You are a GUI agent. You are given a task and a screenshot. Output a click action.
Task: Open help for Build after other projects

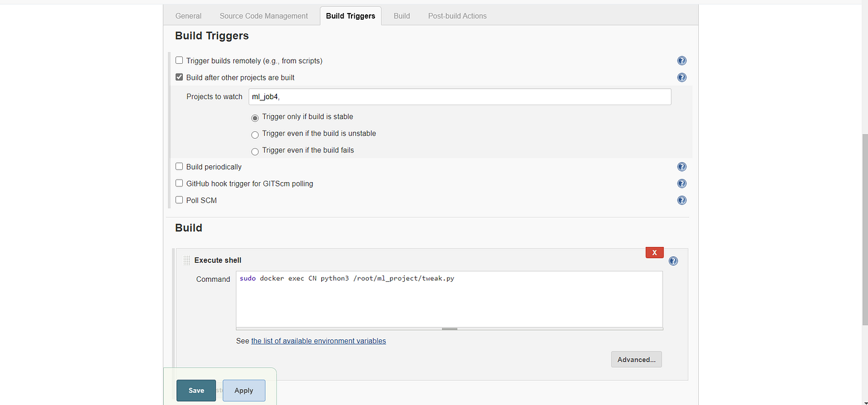681,77
